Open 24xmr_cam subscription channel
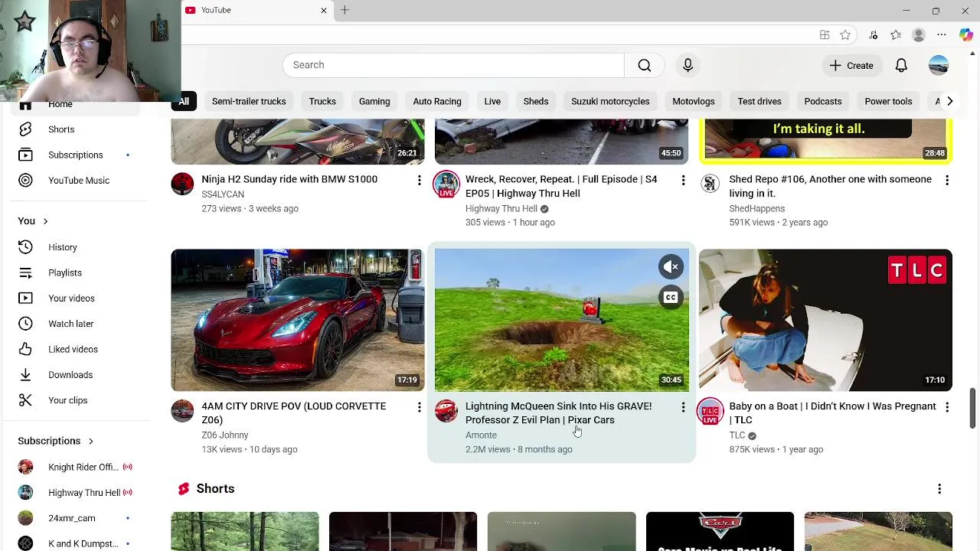The image size is (980, 551). coord(75,518)
